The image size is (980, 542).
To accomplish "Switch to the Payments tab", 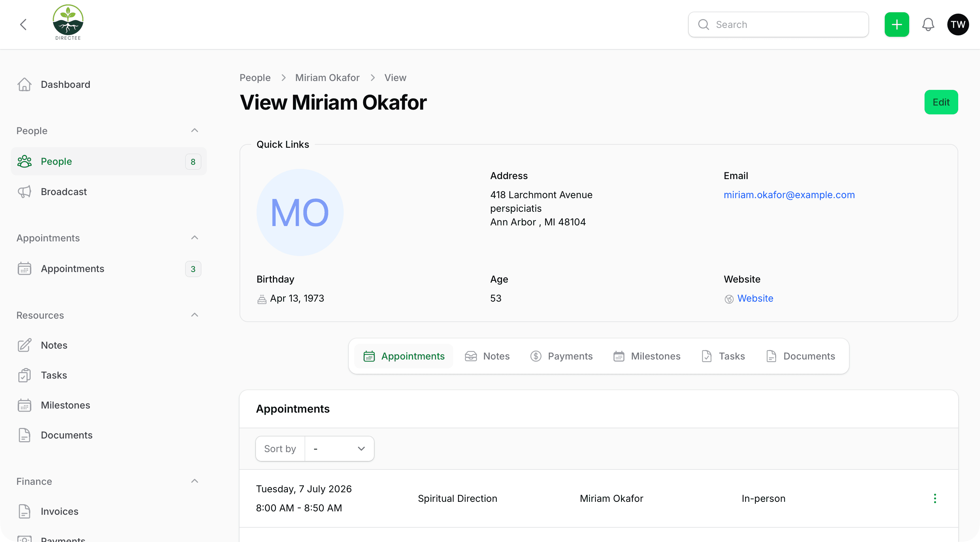I will click(x=561, y=356).
